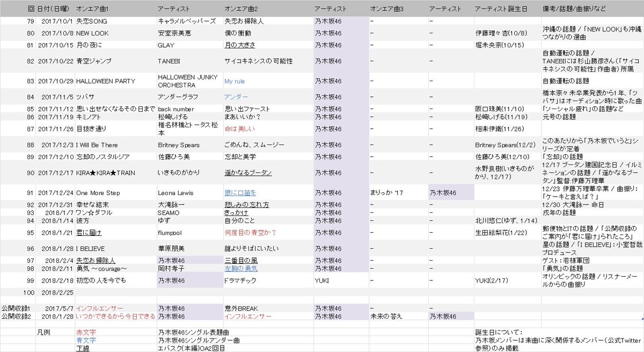Click the artist cell アンダーグラフ
Screen dimensions: 644x352
coord(179,97)
